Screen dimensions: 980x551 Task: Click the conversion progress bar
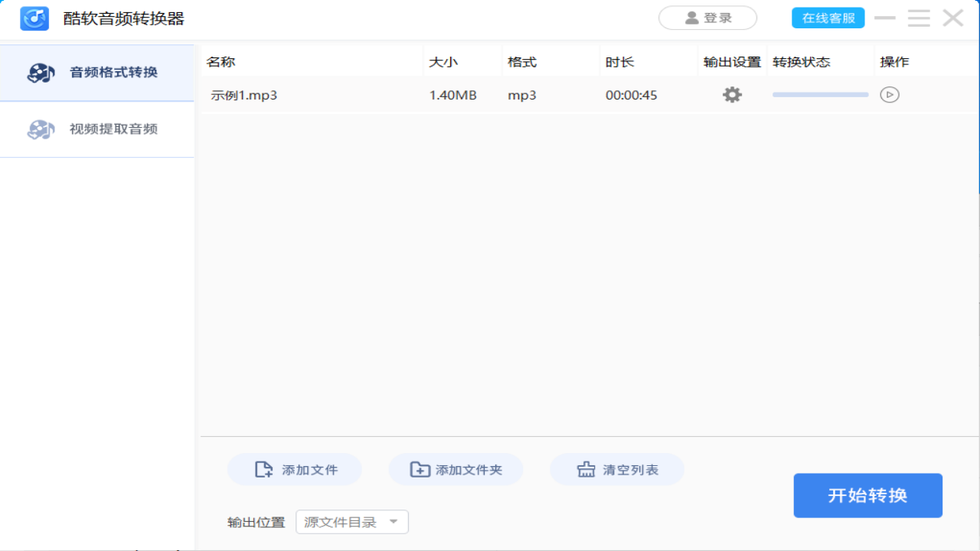coord(819,94)
